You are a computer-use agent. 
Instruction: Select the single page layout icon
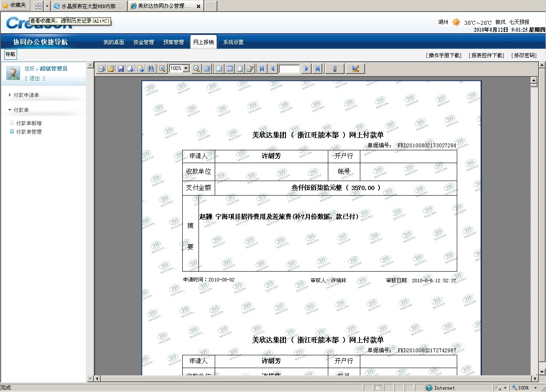click(219, 68)
